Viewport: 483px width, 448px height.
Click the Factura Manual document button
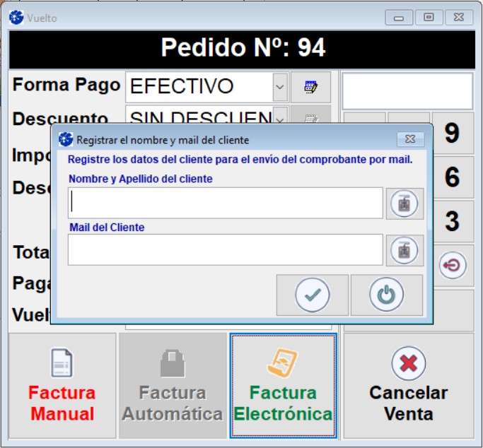pos(62,386)
